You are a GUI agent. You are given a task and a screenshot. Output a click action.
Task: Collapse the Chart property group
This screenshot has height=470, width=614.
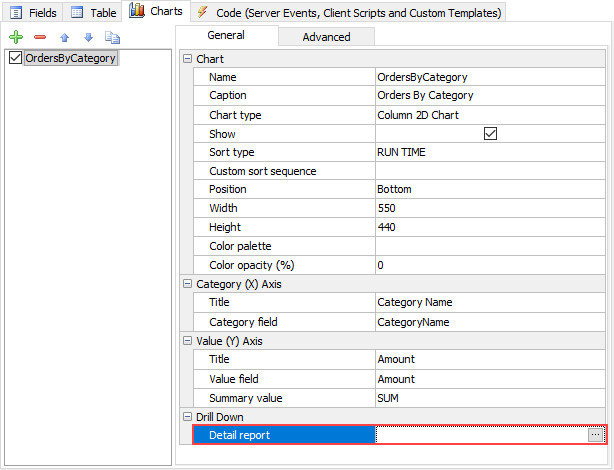187,59
